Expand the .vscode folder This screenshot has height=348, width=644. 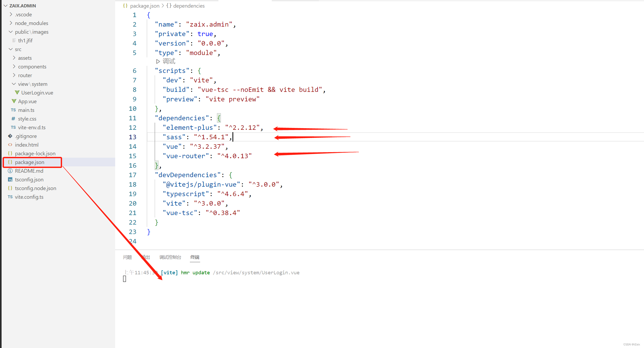pos(11,14)
